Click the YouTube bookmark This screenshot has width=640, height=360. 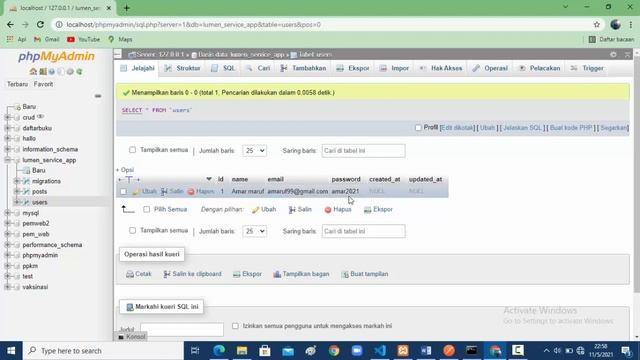click(84, 39)
